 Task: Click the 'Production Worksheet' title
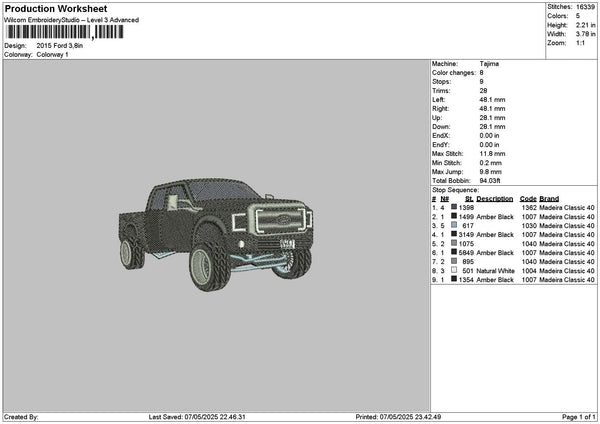click(x=56, y=8)
